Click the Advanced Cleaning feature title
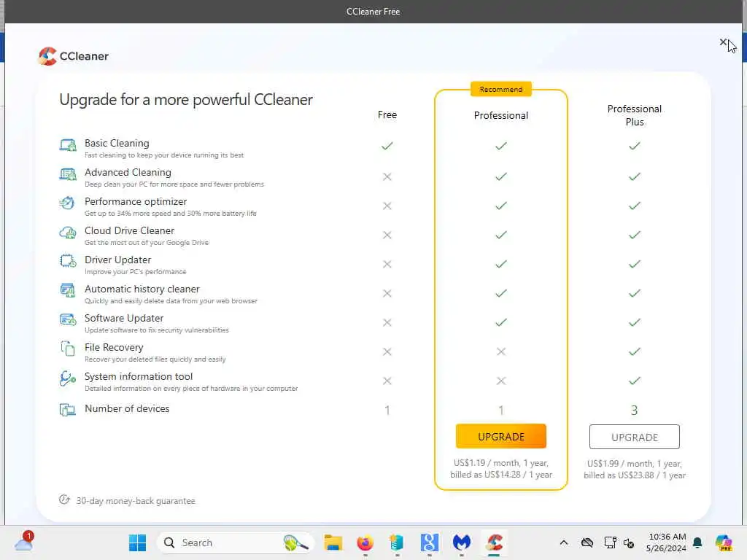The width and height of the screenshot is (747, 560). [128, 172]
